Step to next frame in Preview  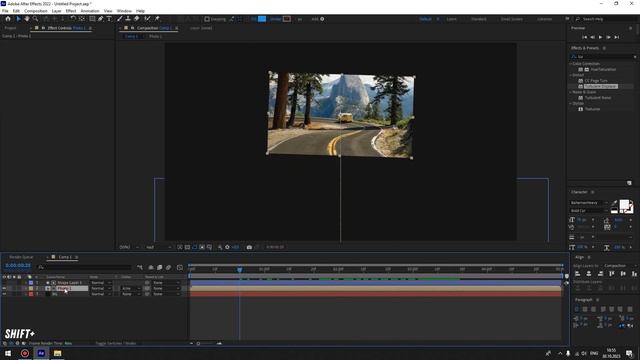609,37
